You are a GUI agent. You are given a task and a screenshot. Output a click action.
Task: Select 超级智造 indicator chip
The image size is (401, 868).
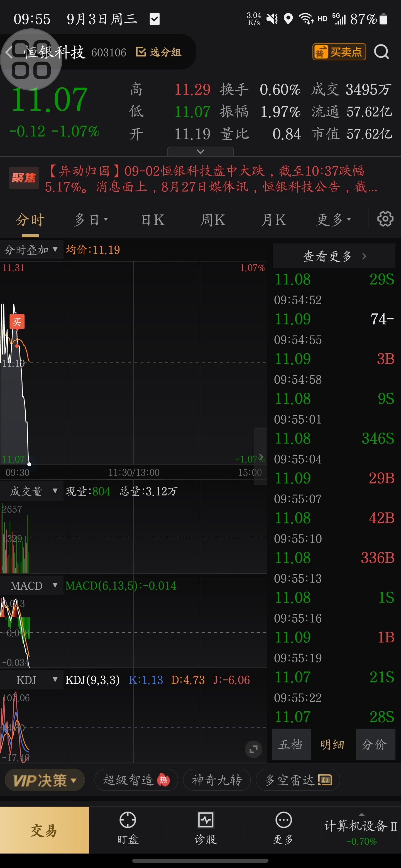[x=136, y=780]
